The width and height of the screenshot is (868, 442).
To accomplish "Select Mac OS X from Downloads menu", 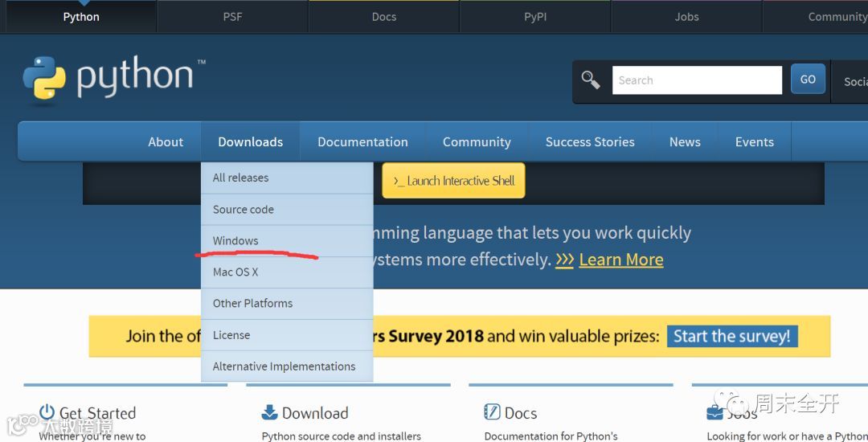I will [287, 272].
